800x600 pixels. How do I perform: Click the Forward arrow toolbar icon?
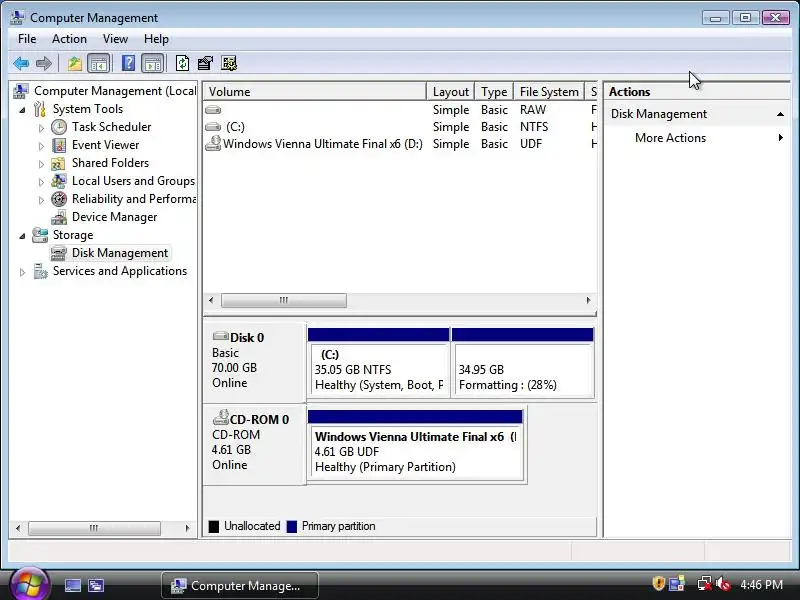coord(44,63)
